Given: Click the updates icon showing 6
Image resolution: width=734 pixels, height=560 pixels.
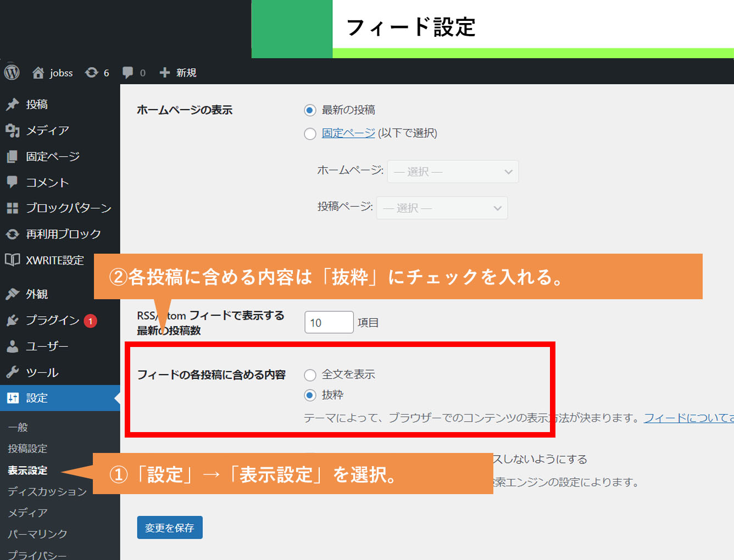Looking at the screenshot, I should pyautogui.click(x=91, y=72).
